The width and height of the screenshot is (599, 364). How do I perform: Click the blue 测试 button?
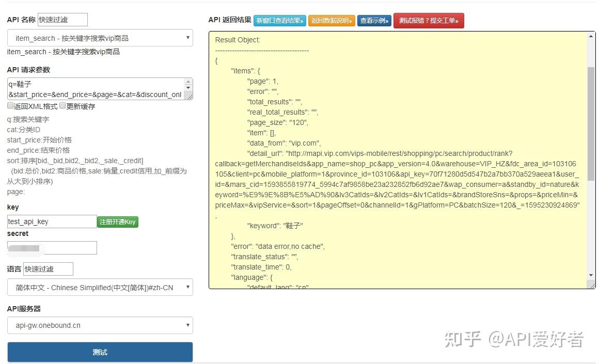(x=100, y=352)
